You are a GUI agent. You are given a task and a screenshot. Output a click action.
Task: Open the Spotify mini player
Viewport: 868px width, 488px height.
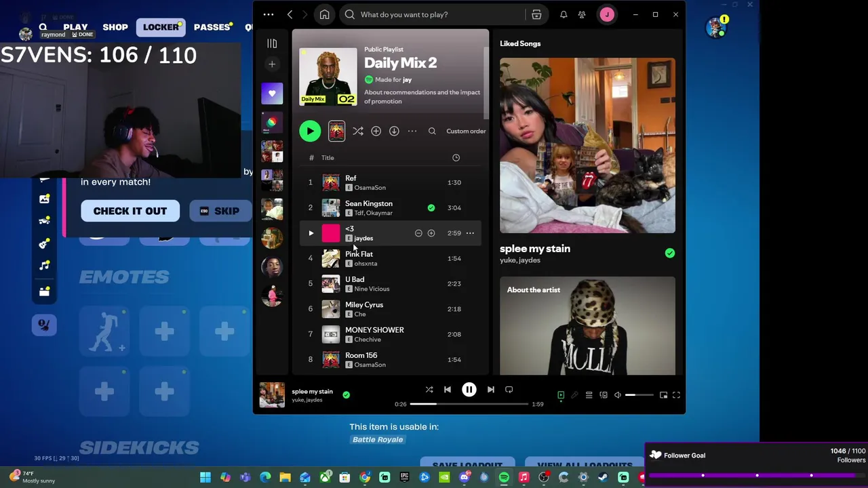663,395
